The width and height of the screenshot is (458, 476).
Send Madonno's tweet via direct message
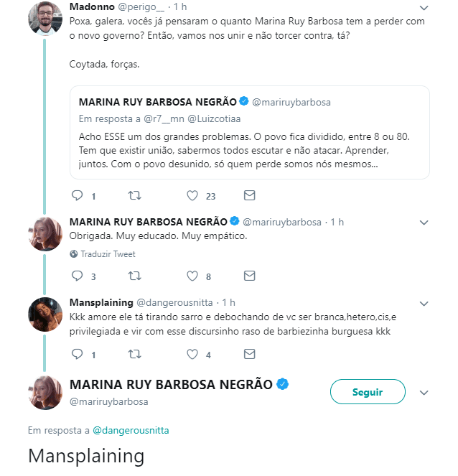[250, 195]
